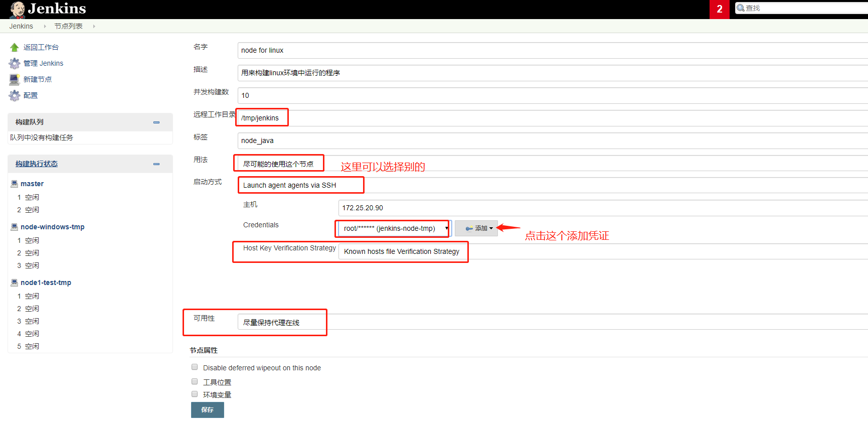This screenshot has height=424, width=868.
Task: Focus the 标签 field node_java
Action: (553, 140)
